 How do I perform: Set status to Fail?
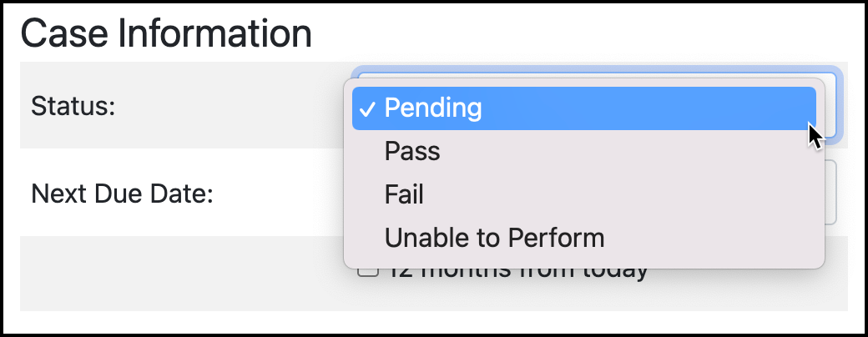tap(404, 194)
